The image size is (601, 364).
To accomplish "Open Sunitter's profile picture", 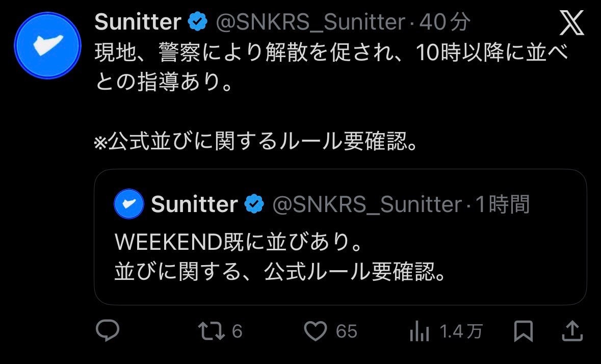I will point(47,45).
